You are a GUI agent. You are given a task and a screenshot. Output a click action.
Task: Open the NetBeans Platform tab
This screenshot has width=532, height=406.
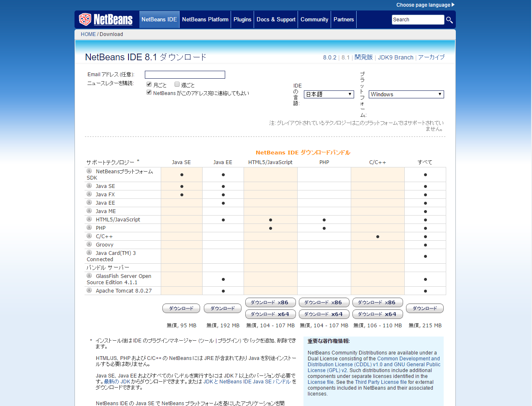pos(205,19)
